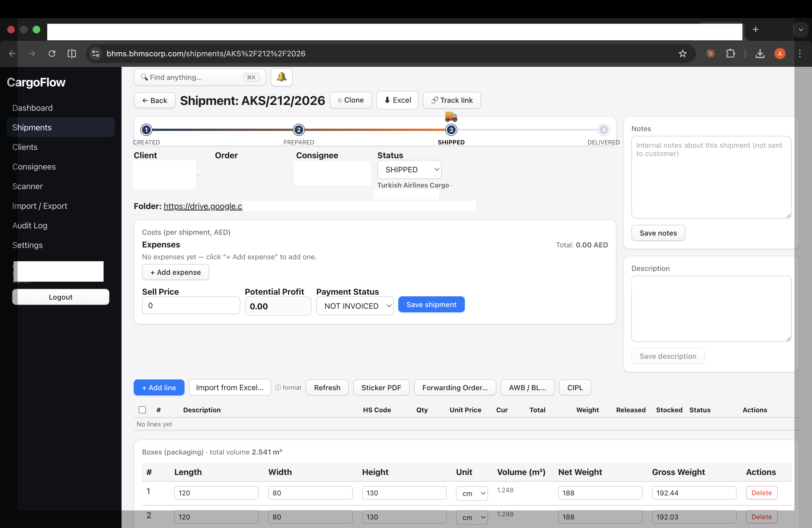Click step 1 CREATED on progress tracker
This screenshot has width=812, height=528.
[146, 130]
